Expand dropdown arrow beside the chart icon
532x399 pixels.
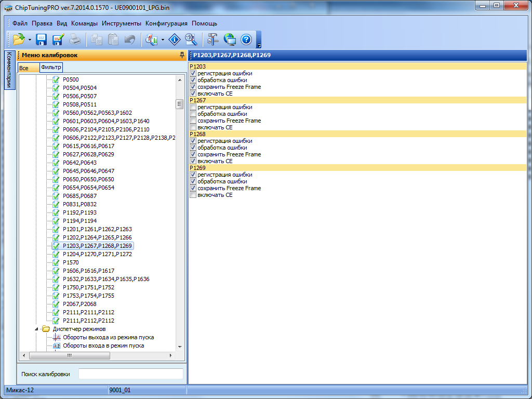(163, 39)
